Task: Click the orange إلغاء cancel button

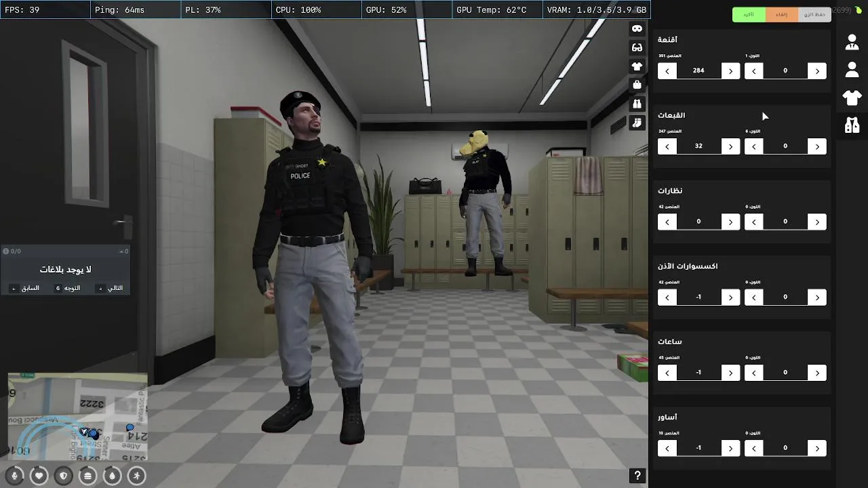Action: 782,14
